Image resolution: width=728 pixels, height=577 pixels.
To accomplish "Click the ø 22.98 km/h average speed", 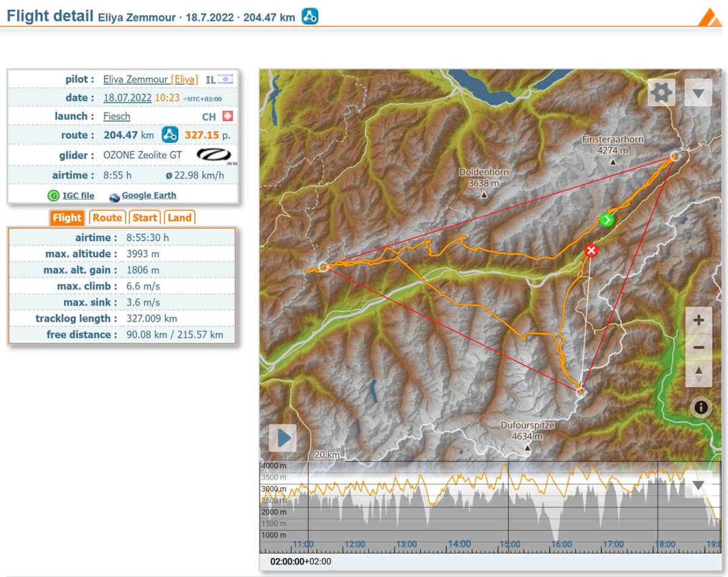I will [195, 175].
